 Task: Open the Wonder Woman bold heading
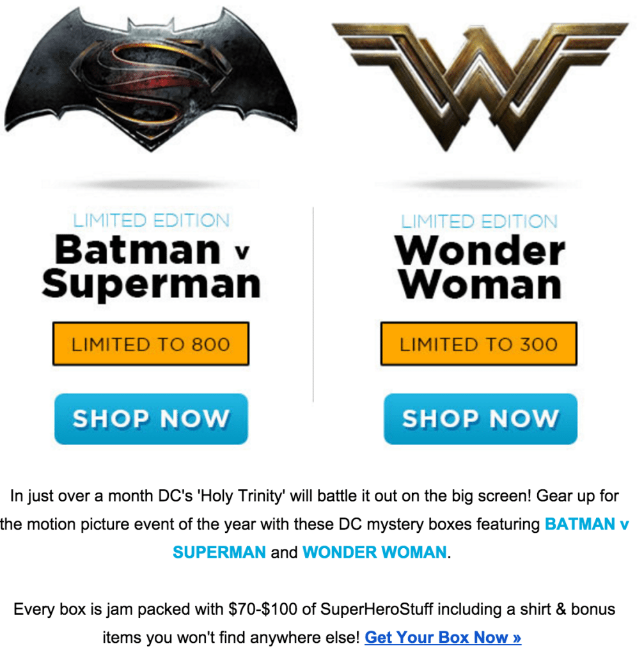point(480,267)
